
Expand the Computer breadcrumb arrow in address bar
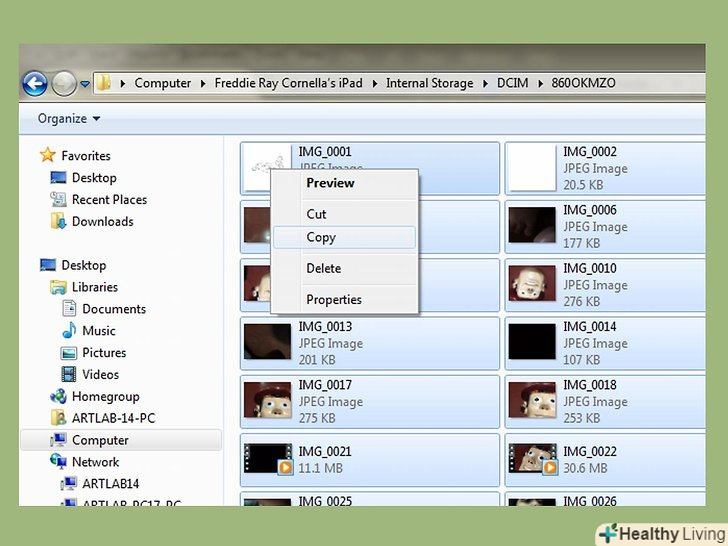pos(124,83)
